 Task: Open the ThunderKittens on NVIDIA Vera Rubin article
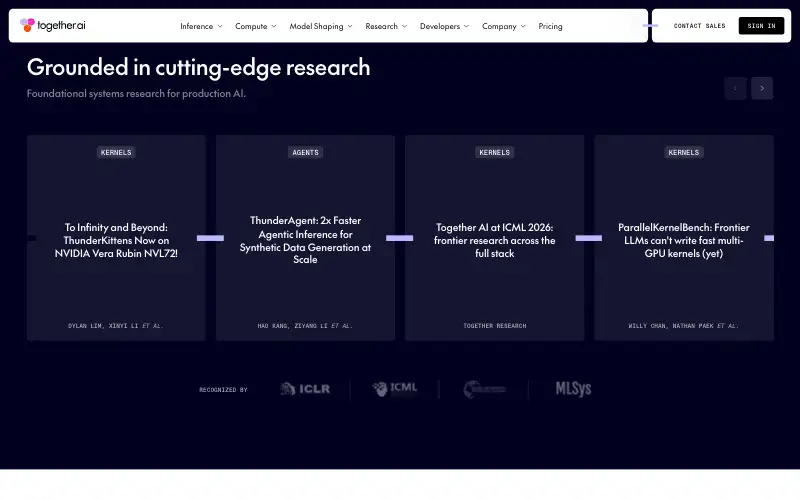[x=116, y=238]
